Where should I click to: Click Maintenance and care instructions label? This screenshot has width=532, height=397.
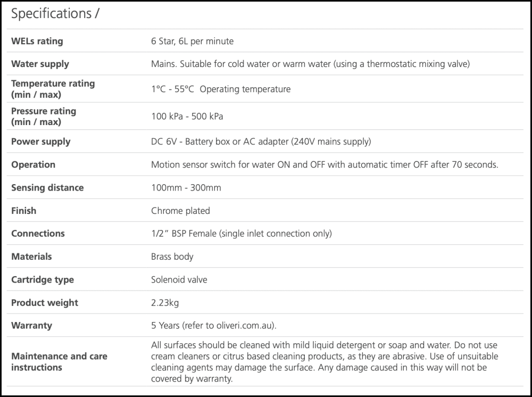[59, 362]
